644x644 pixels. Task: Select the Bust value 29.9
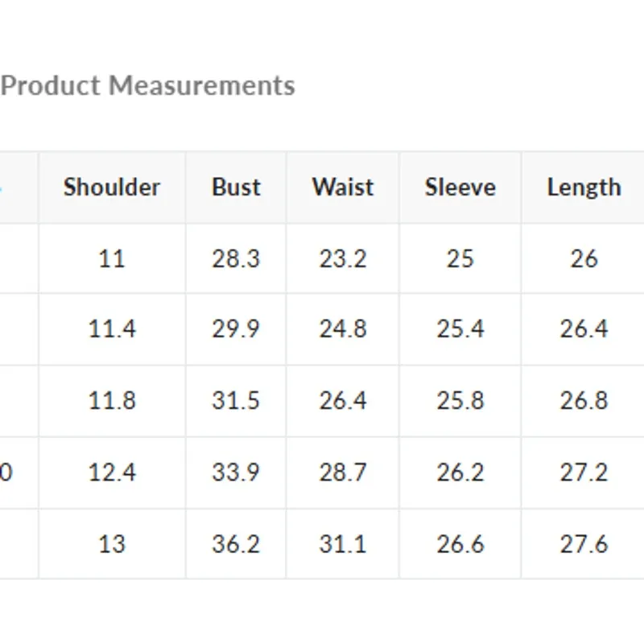(x=236, y=329)
